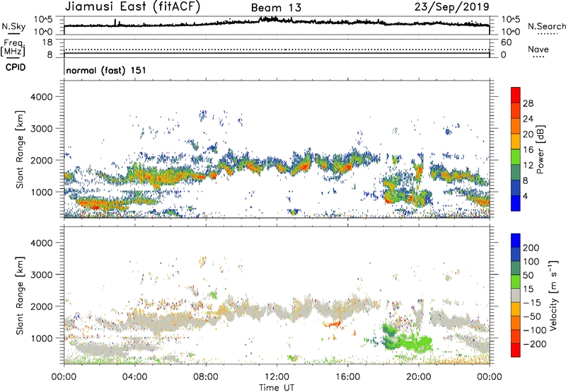This screenshot has height=392, width=566.
Task: Click the '18' frequency axis tick
Action: 47,42
